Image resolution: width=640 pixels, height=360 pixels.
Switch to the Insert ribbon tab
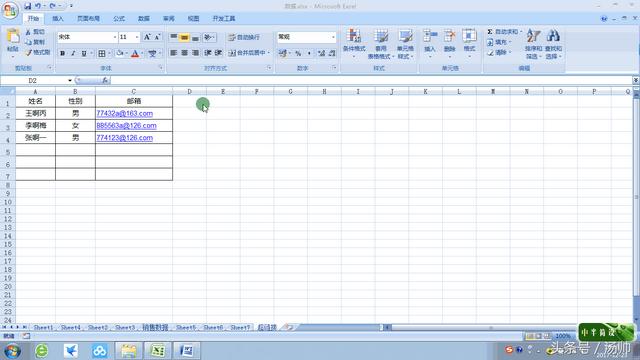58,19
